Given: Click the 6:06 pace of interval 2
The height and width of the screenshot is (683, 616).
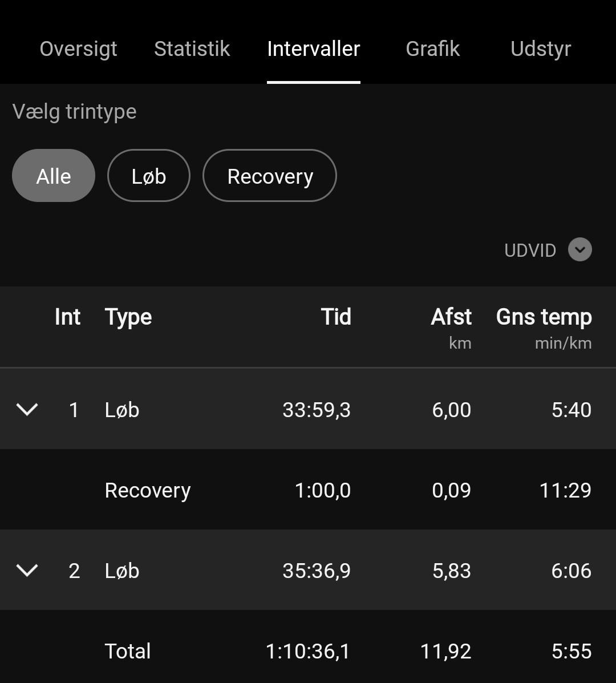Looking at the screenshot, I should click(571, 571).
